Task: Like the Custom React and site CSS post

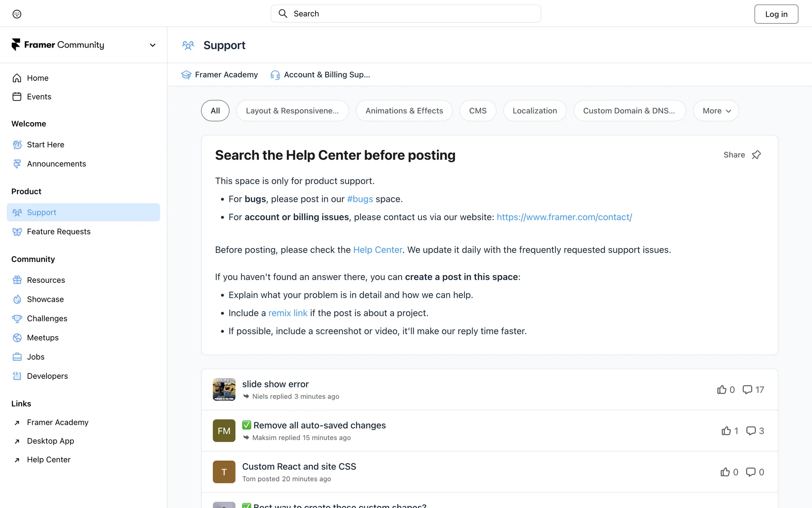Action: pyautogui.click(x=725, y=472)
